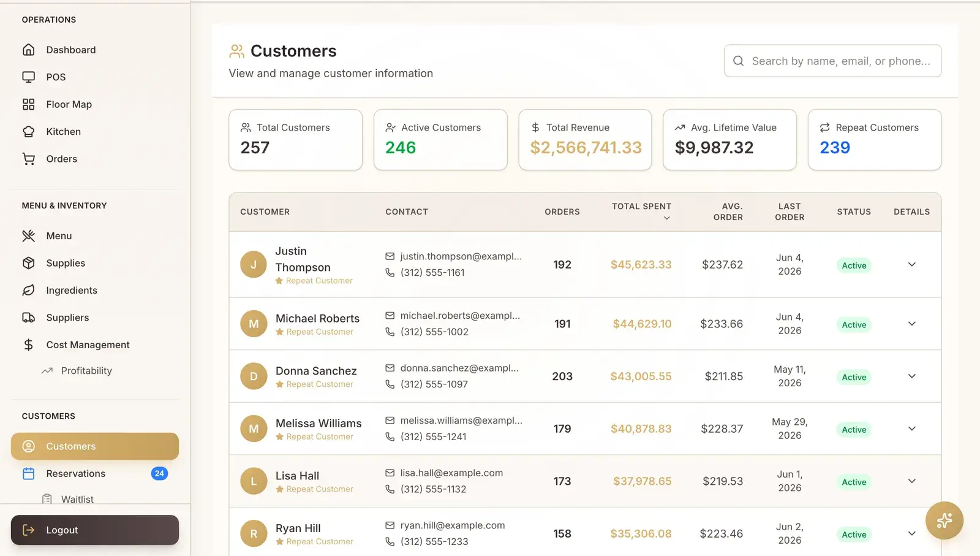Click the Total Customers stat card

(x=295, y=140)
